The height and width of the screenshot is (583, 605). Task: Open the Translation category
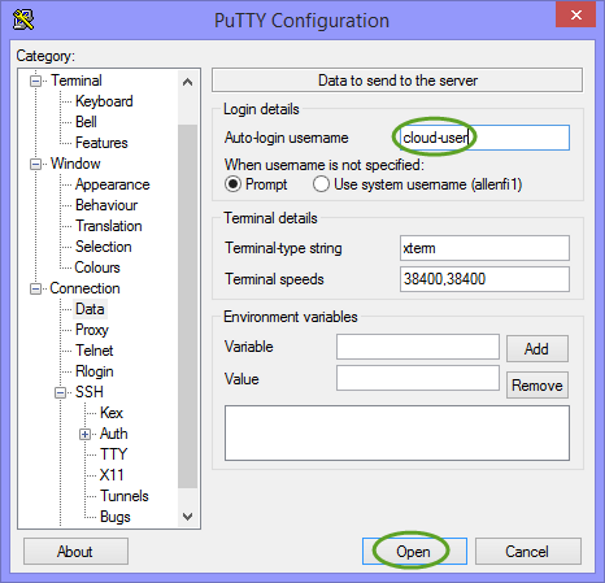pos(108,226)
